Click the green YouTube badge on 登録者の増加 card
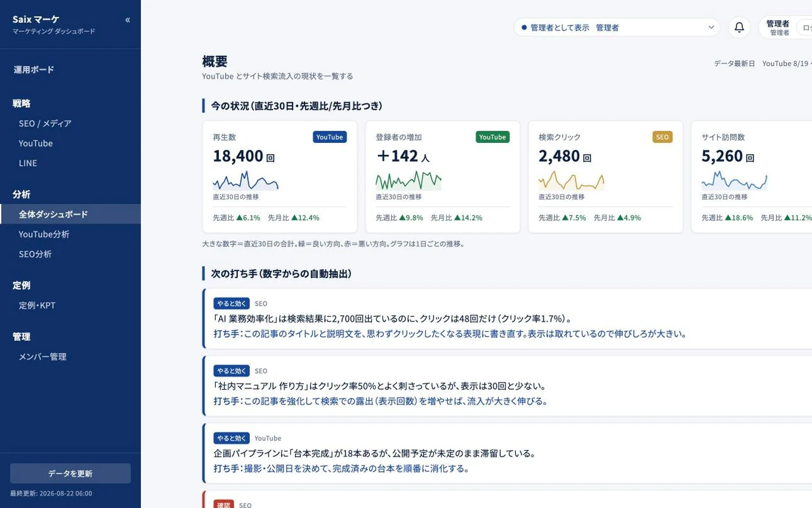The width and height of the screenshot is (812, 508). (493, 137)
